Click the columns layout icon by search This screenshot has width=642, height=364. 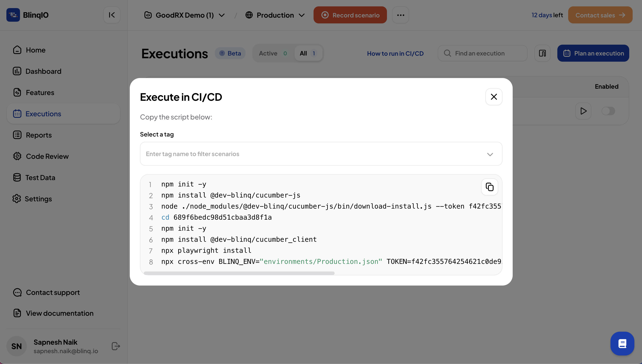point(542,53)
